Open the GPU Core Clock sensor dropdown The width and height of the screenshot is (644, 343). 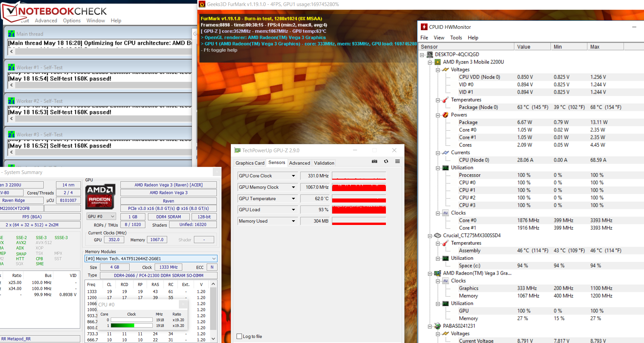click(293, 176)
